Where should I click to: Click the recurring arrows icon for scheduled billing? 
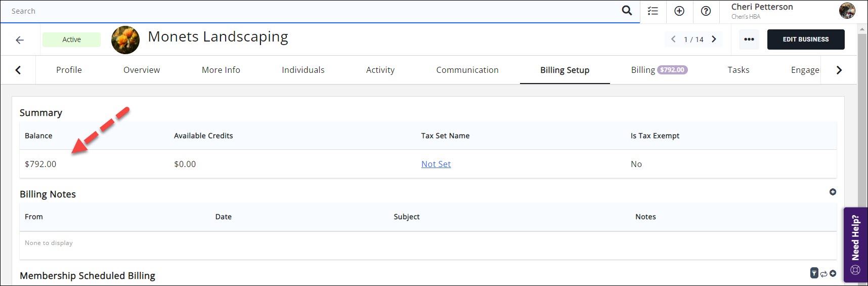coord(823,274)
